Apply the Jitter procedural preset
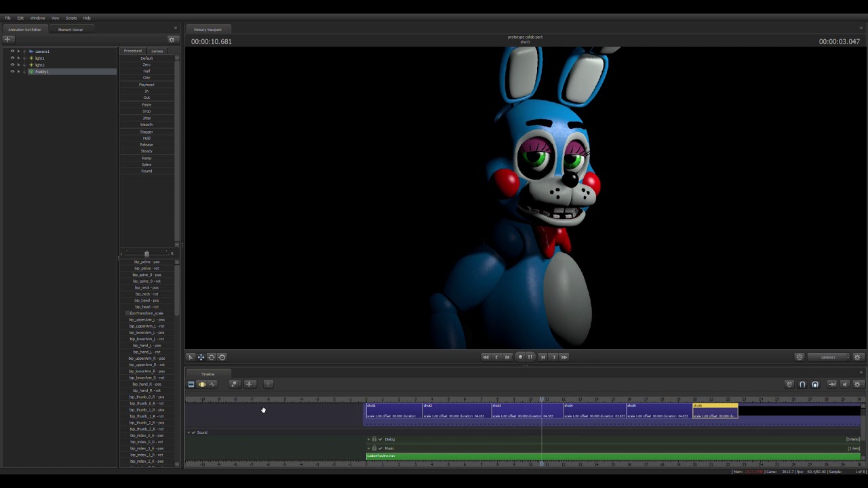The image size is (868, 488). [x=146, y=118]
